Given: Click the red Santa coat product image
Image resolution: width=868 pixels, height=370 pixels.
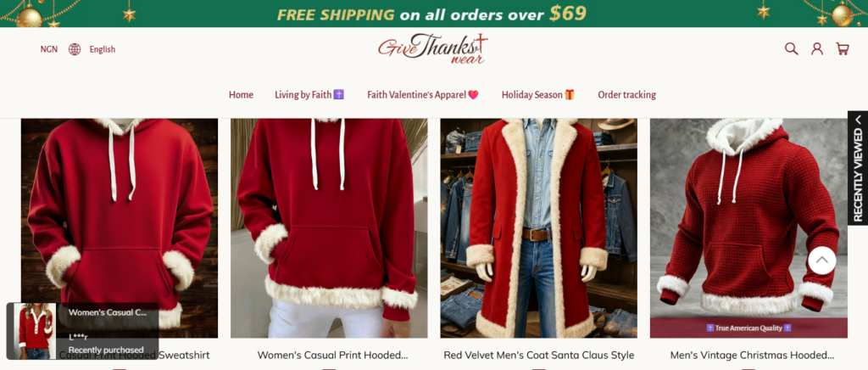Looking at the screenshot, I should 538,227.
